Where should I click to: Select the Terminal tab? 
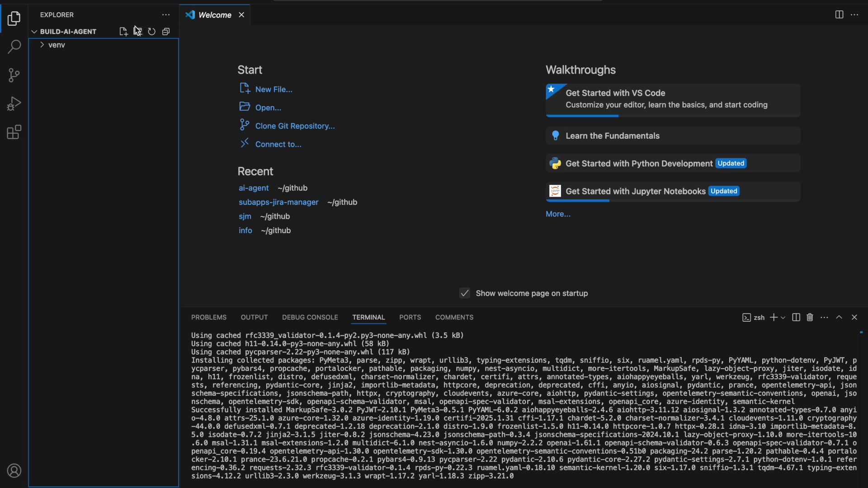369,318
